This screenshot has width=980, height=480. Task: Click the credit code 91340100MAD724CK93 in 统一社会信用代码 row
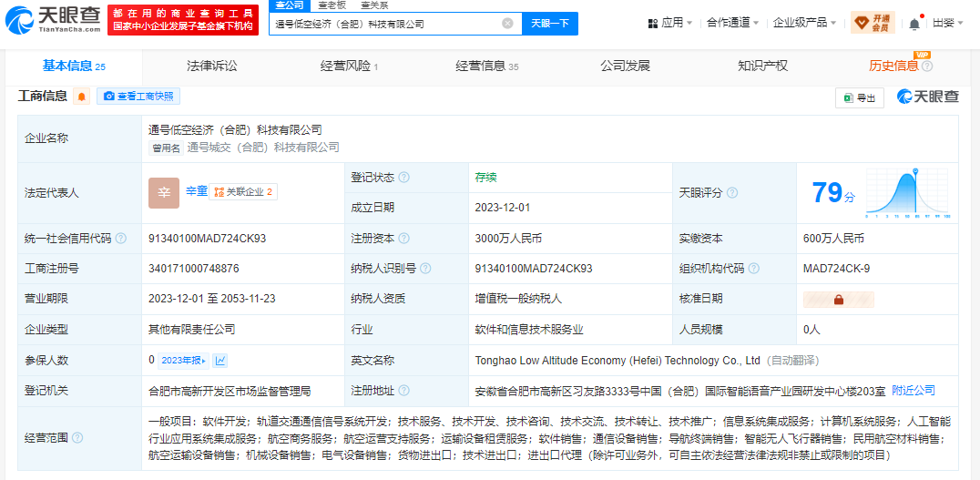(x=207, y=238)
